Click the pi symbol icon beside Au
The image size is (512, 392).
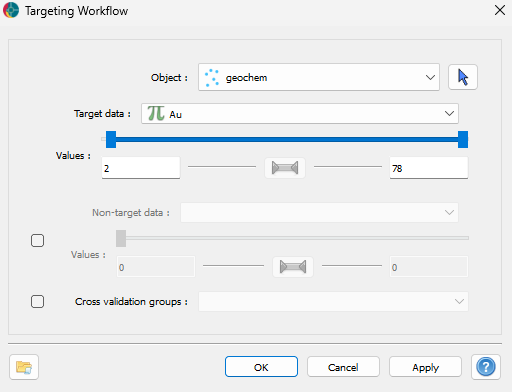[x=156, y=113]
